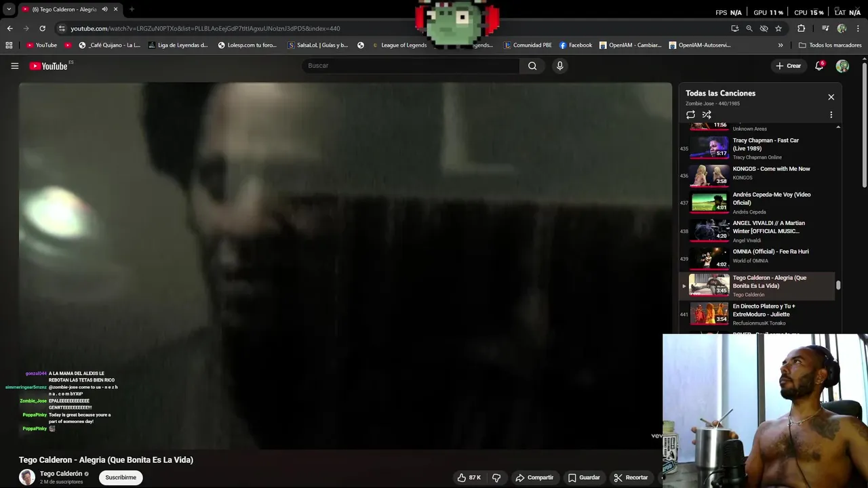Viewport: 868px width, 488px height.
Task: Open OpenIAM - Cambiar bookmark
Action: pyautogui.click(x=630, y=45)
